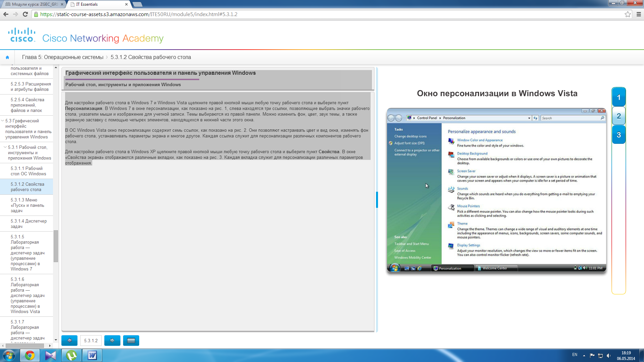Screen dimensions: 644x362
Task: Click the Cisco logo
Action: (22, 35)
